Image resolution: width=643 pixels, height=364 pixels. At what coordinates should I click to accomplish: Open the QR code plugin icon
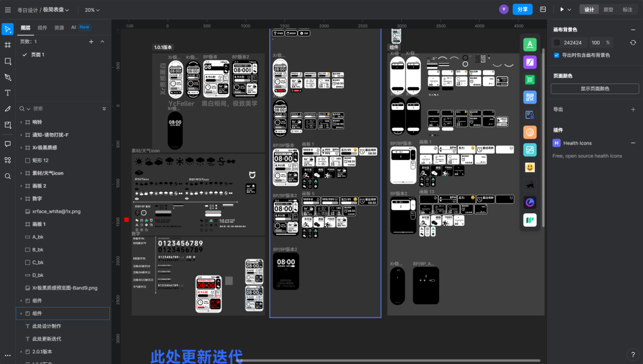coord(530,97)
